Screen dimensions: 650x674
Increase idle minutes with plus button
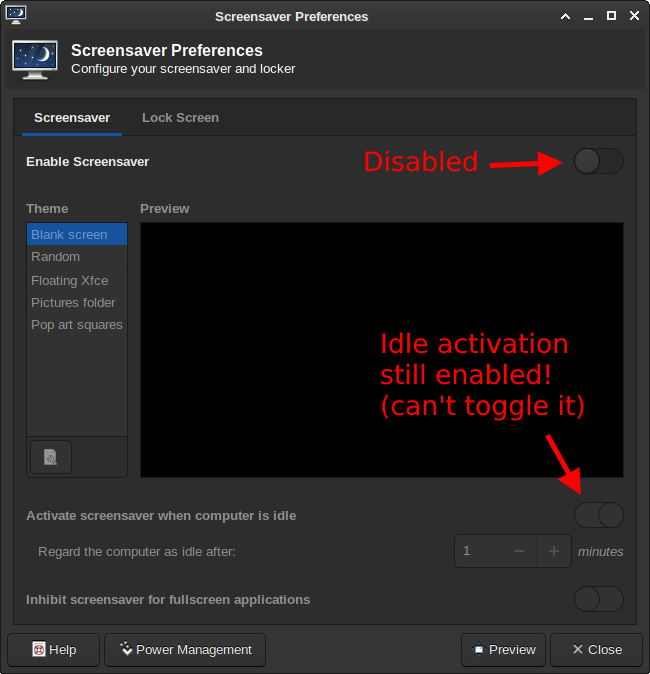553,551
